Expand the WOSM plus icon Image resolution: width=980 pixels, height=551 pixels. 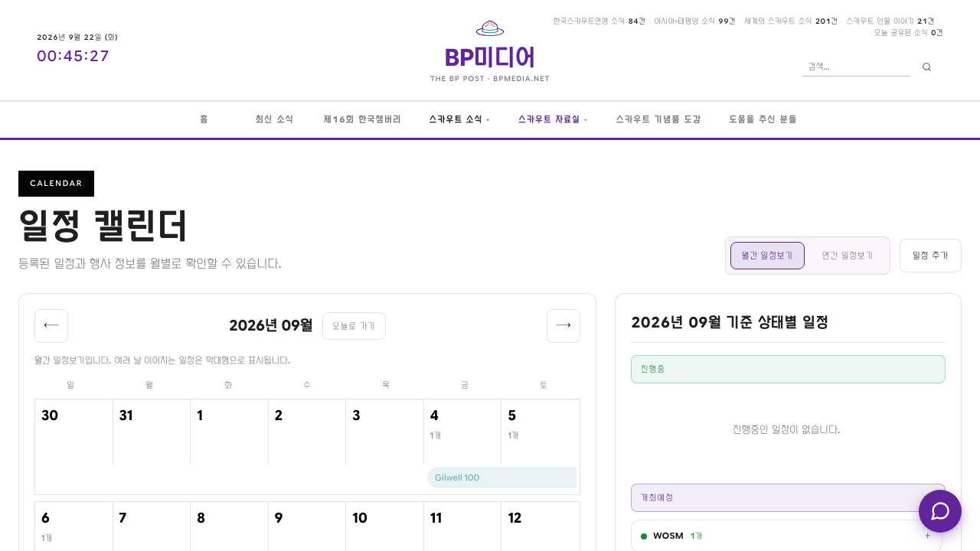point(927,536)
